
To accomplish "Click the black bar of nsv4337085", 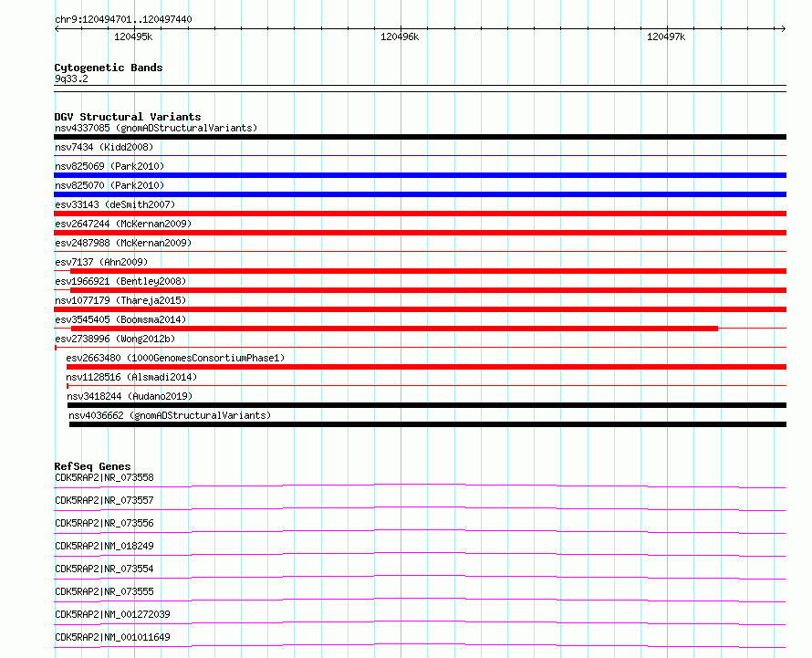I will point(420,137).
